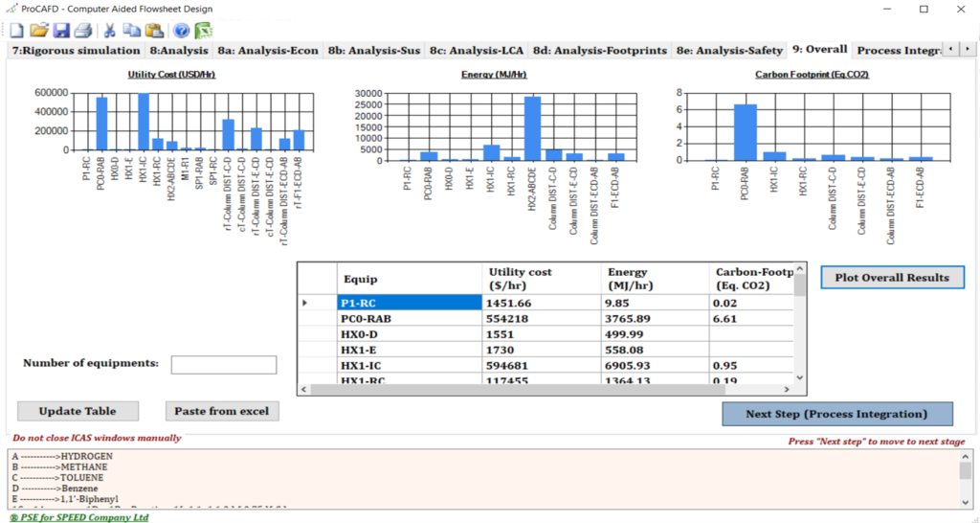This screenshot has height=523, width=980.
Task: Click the tab strip left scroll arrow
Action: tap(950, 49)
